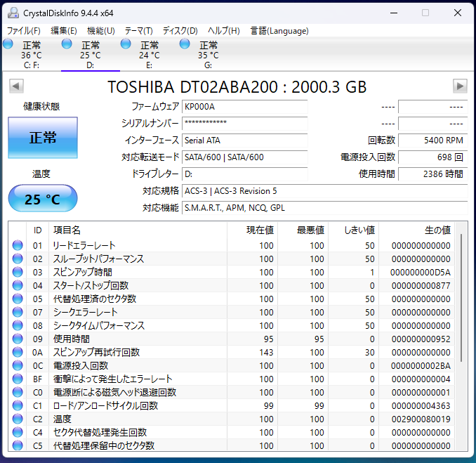Click status orb for ID 09 row

pos(18,339)
